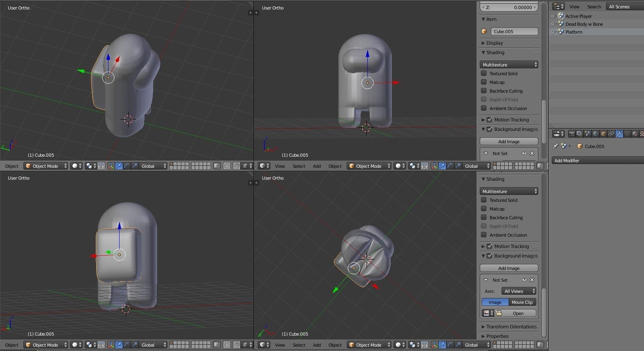Open Object menu in bottom-left viewport header
This screenshot has height=351, width=644.
[12, 345]
